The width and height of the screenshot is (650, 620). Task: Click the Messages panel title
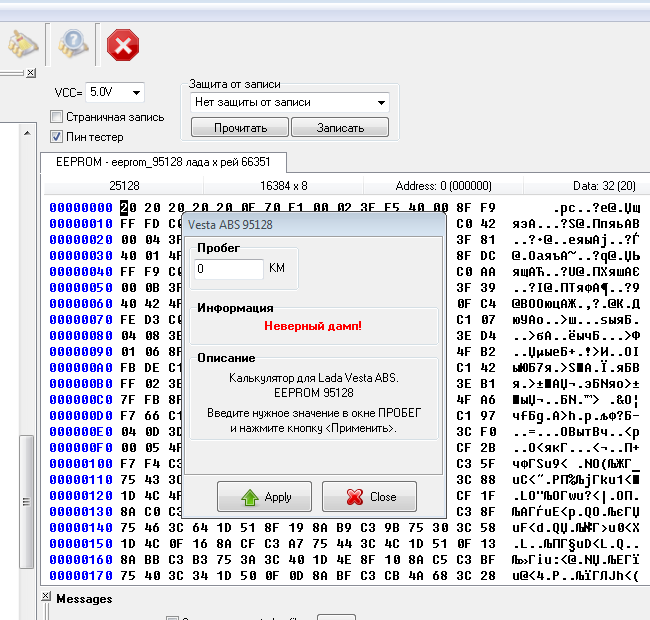tap(84, 599)
